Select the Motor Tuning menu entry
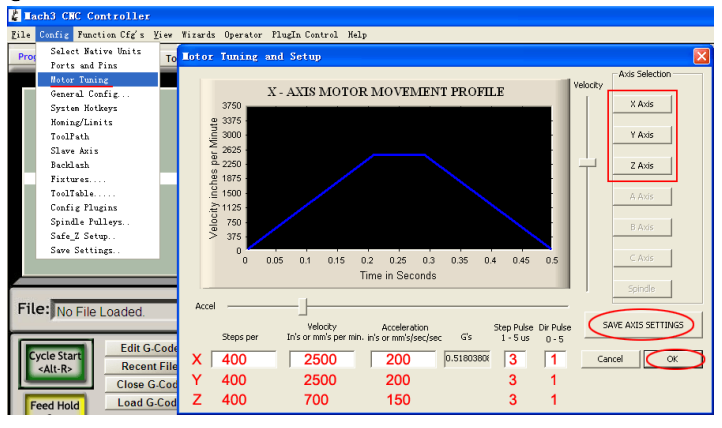Screen dimensions: 722x428 point(98,80)
